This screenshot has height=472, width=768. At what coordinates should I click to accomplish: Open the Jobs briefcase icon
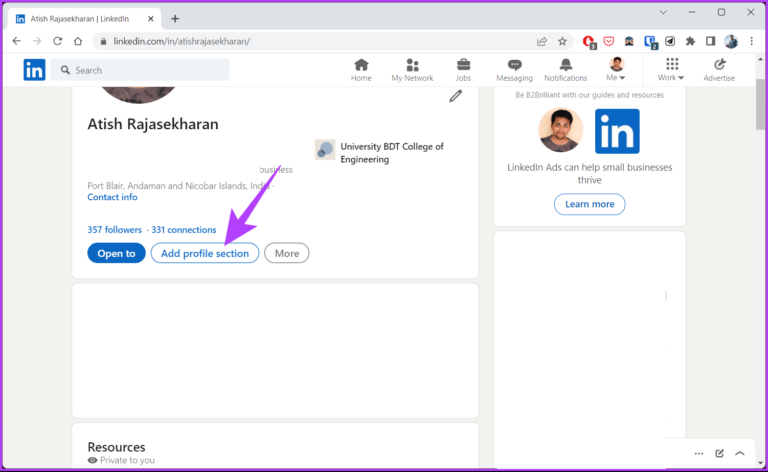click(x=463, y=70)
